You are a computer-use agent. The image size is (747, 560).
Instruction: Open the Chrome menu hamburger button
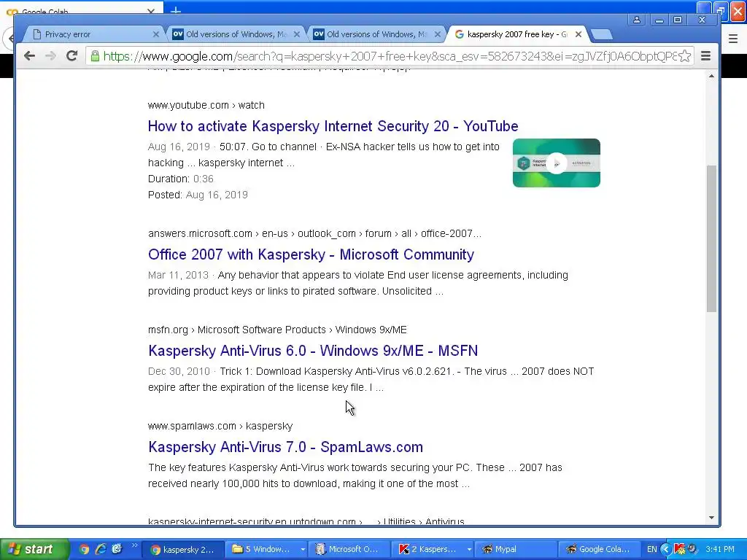coord(706,56)
